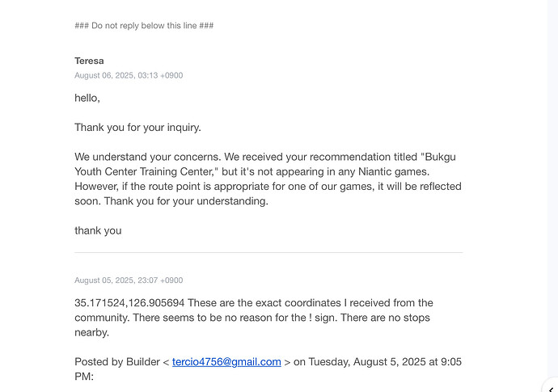Click the closing "thank you" line
The height and width of the screenshot is (392, 558).
pos(98,230)
